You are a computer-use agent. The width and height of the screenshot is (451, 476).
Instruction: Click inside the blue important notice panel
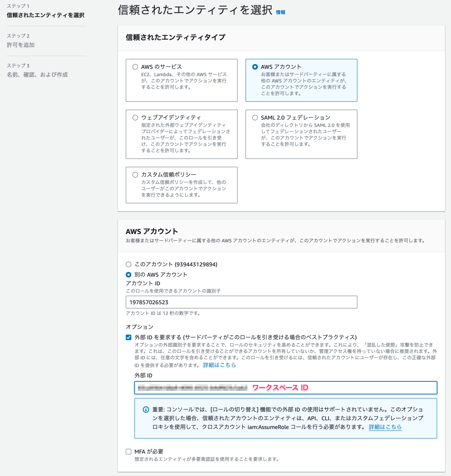pos(286,418)
